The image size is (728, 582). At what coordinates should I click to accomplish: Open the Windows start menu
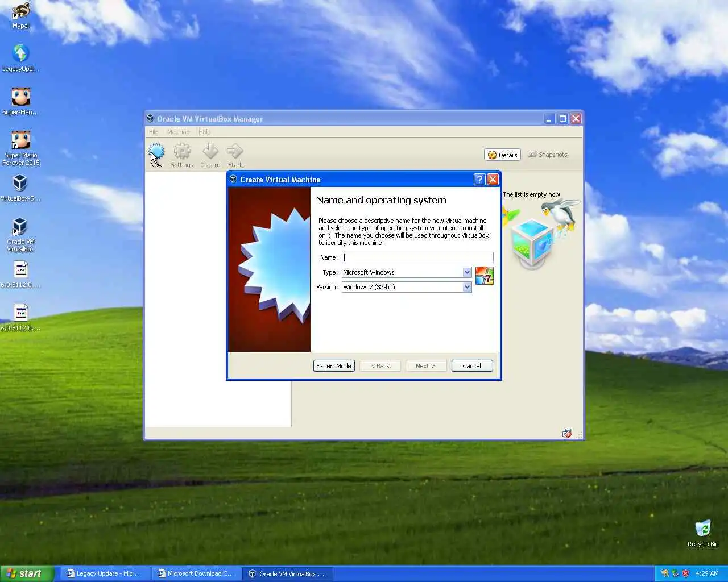(27, 573)
